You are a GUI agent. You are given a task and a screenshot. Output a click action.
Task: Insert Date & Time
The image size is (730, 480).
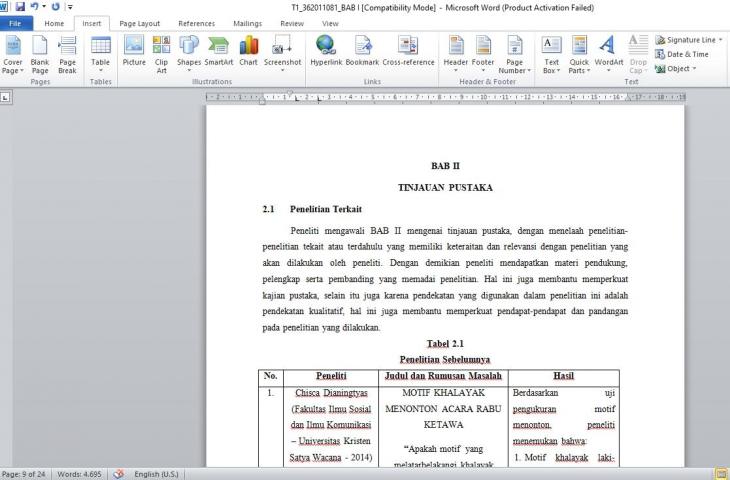[682, 54]
